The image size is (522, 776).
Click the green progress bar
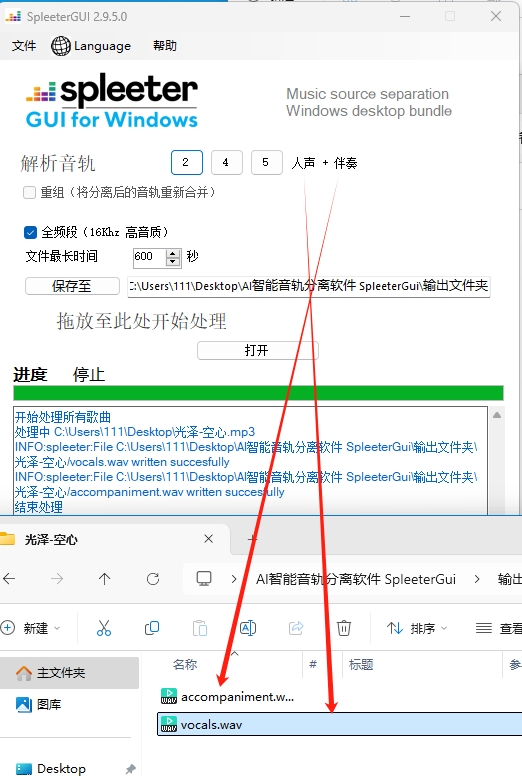coord(258,393)
